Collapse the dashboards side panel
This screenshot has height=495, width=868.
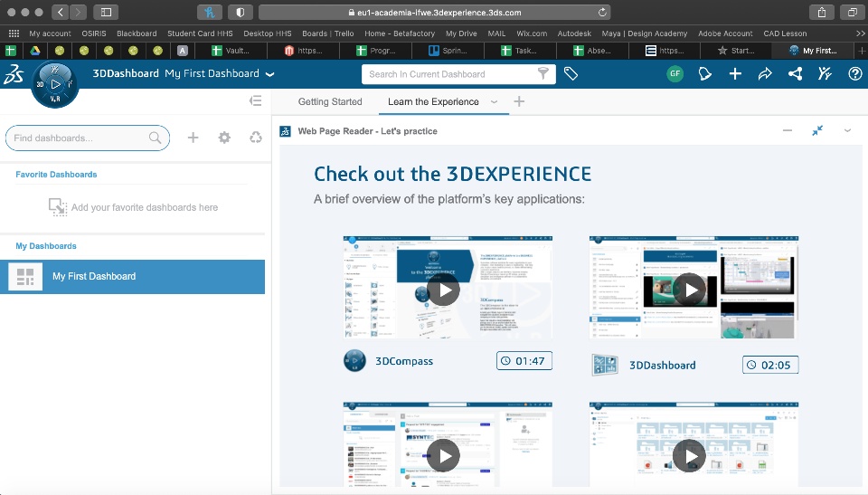point(255,100)
